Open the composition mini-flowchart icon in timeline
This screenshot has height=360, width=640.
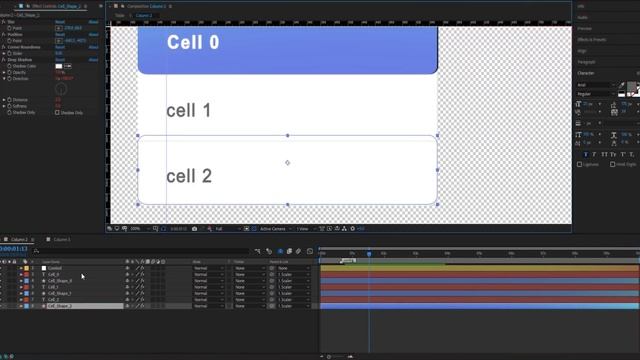click(257, 251)
